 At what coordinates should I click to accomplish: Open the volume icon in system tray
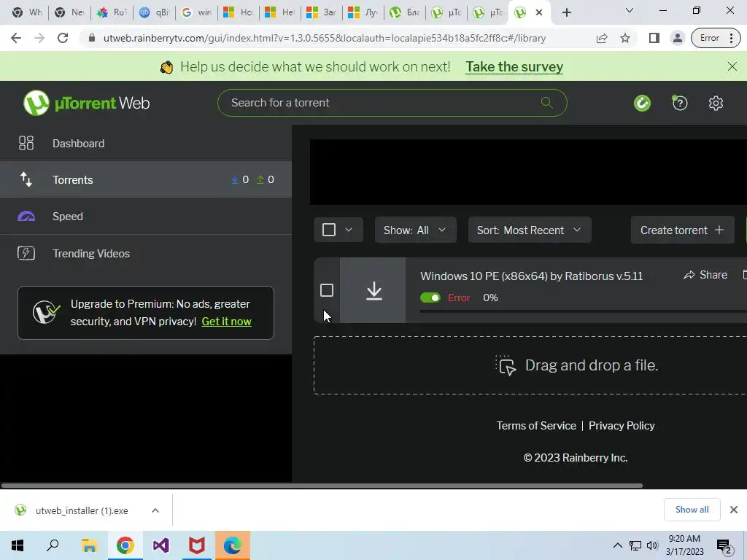[652, 545]
